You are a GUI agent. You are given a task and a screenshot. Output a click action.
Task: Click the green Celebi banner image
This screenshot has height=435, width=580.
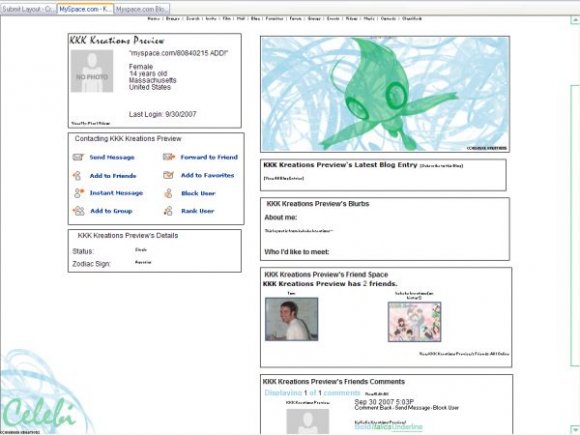pos(385,94)
